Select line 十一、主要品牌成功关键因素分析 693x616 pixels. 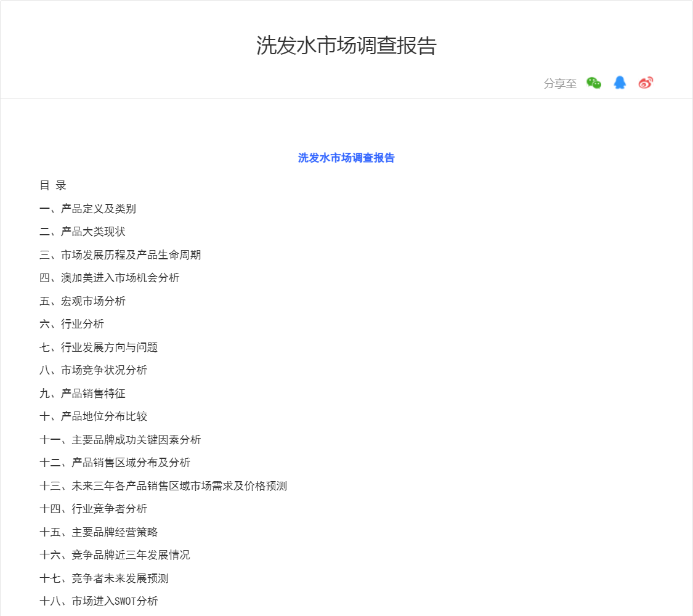(120, 440)
